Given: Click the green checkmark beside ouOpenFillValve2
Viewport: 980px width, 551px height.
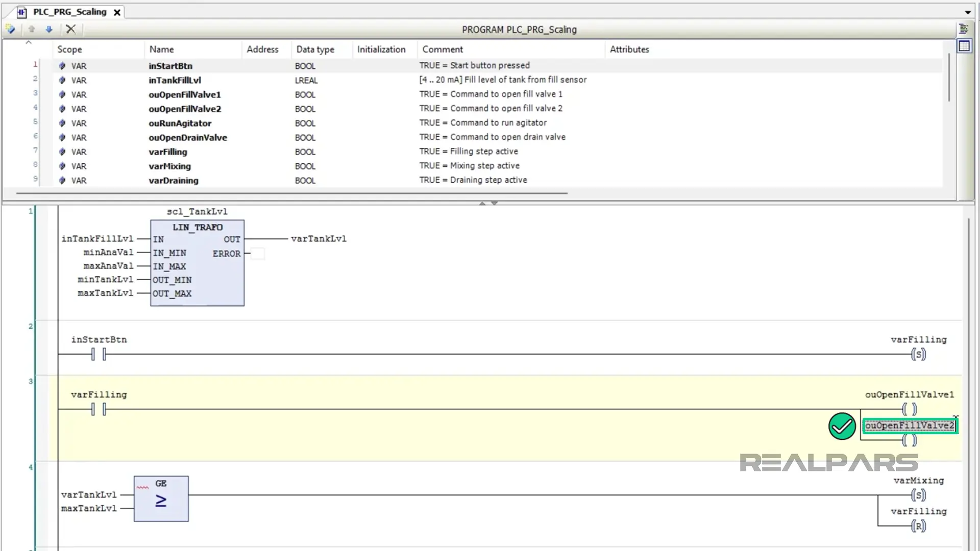Looking at the screenshot, I should tap(842, 426).
